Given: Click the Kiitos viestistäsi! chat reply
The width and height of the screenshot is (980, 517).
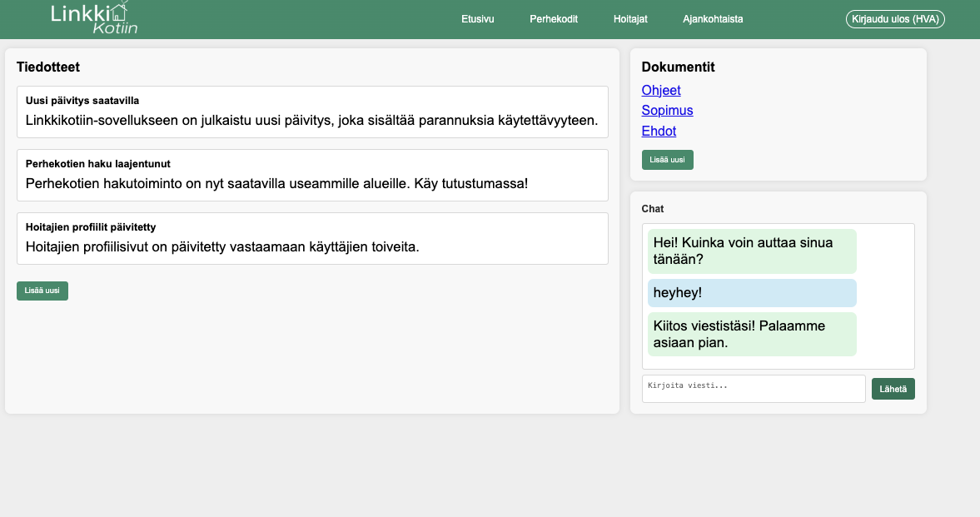Looking at the screenshot, I should [752, 335].
